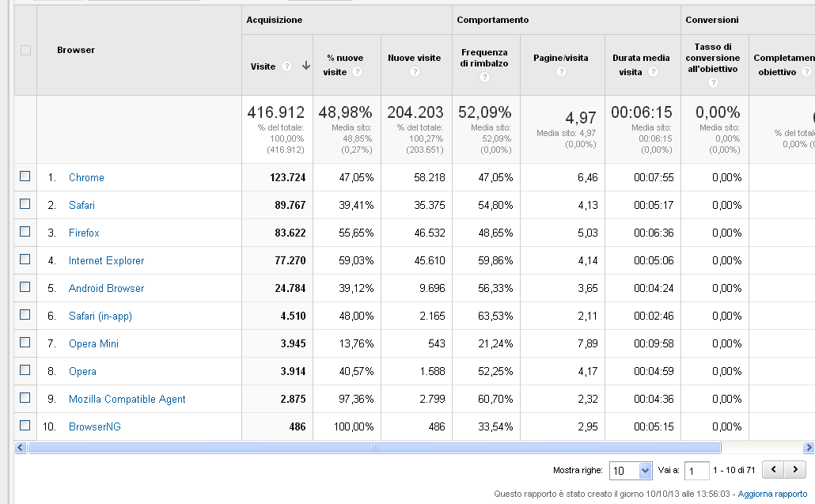Open the Chrome browser link
Image resolution: width=815 pixels, height=504 pixels.
click(x=86, y=177)
